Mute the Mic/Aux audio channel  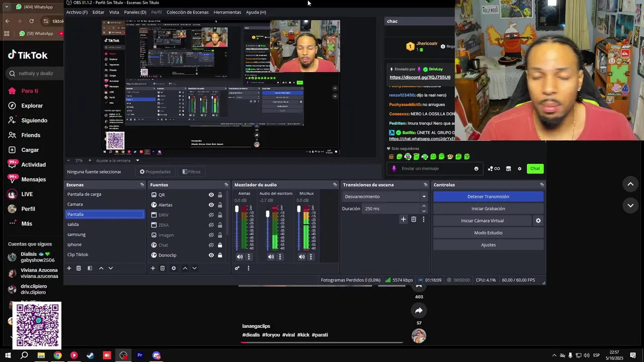tap(301, 256)
